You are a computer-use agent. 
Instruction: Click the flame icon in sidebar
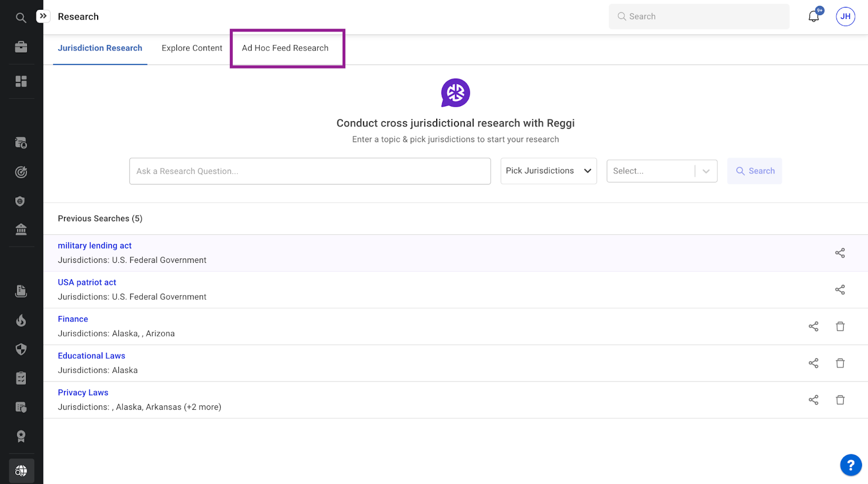(x=21, y=320)
